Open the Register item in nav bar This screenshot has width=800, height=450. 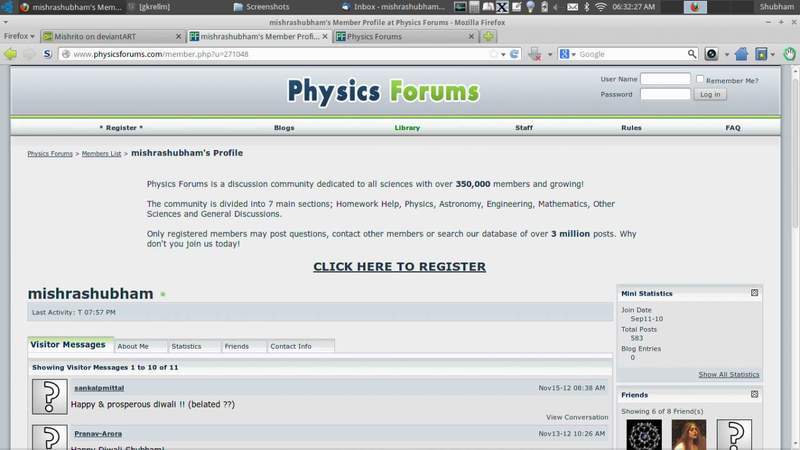(121, 128)
